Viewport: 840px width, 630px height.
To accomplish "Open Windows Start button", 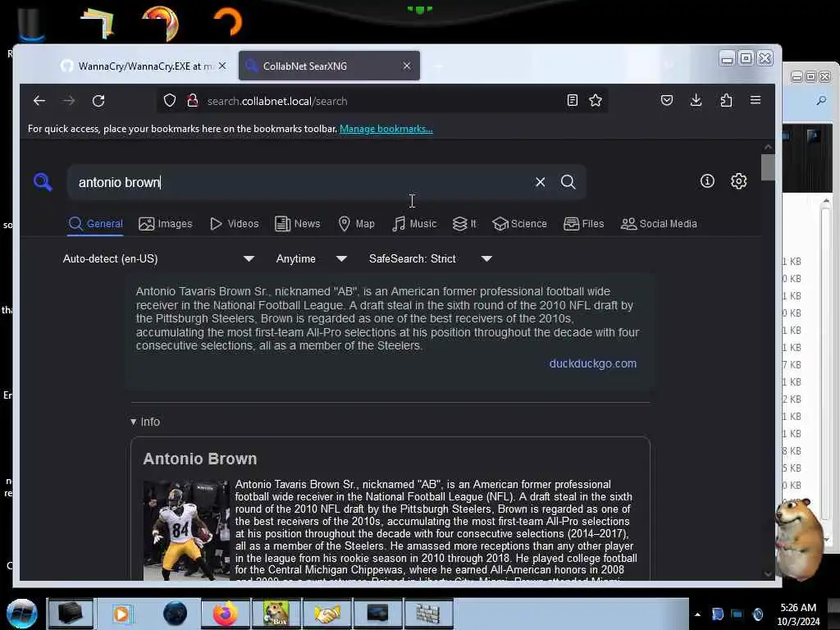I will pos(22,614).
